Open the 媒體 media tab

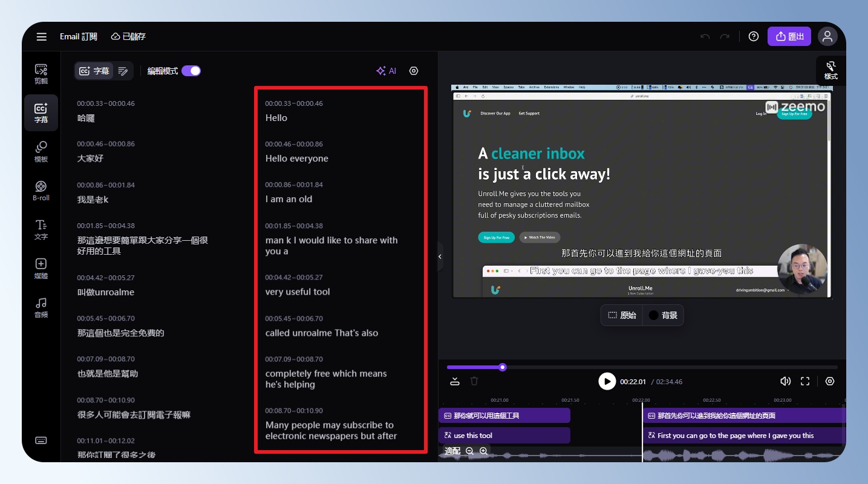tap(41, 269)
